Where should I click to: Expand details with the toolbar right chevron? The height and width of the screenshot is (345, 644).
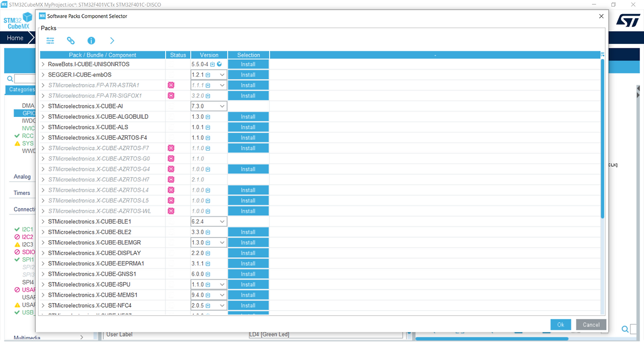coord(112,41)
